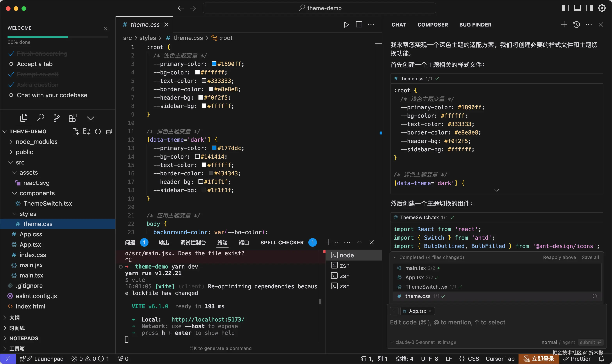
Task: Open the Extensions view icon
Action: tap(73, 118)
